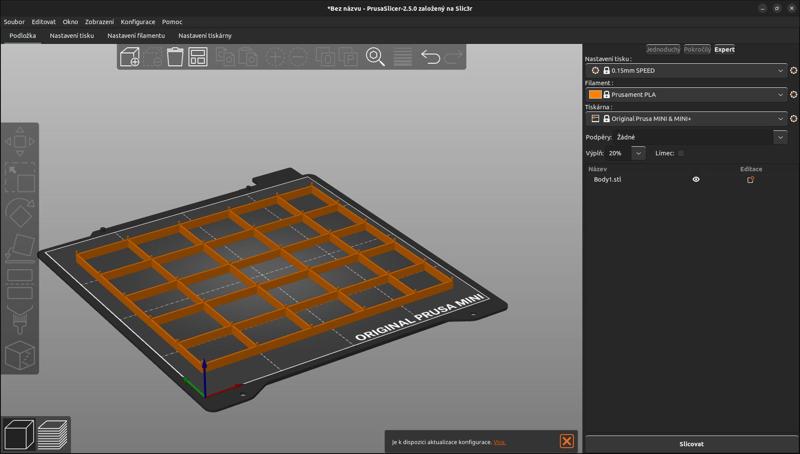The height and width of the screenshot is (454, 800).
Task: Dismiss the configuration update notification
Action: click(x=566, y=441)
